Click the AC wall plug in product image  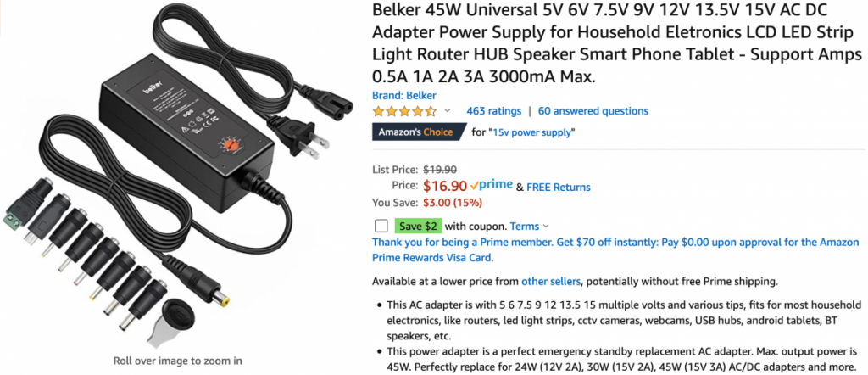point(297,138)
